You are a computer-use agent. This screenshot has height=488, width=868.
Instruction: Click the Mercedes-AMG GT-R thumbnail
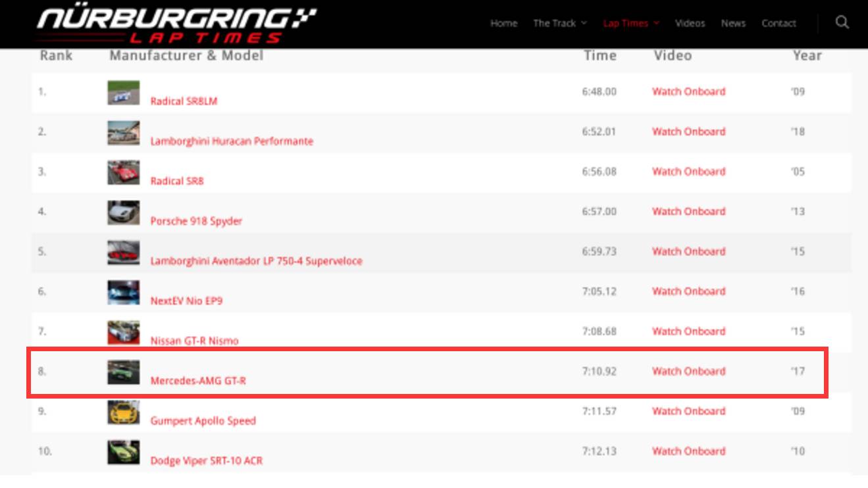point(124,372)
